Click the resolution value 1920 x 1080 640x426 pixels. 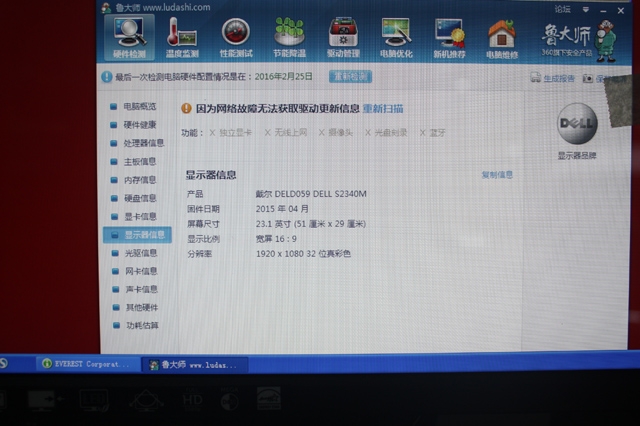pos(303,254)
